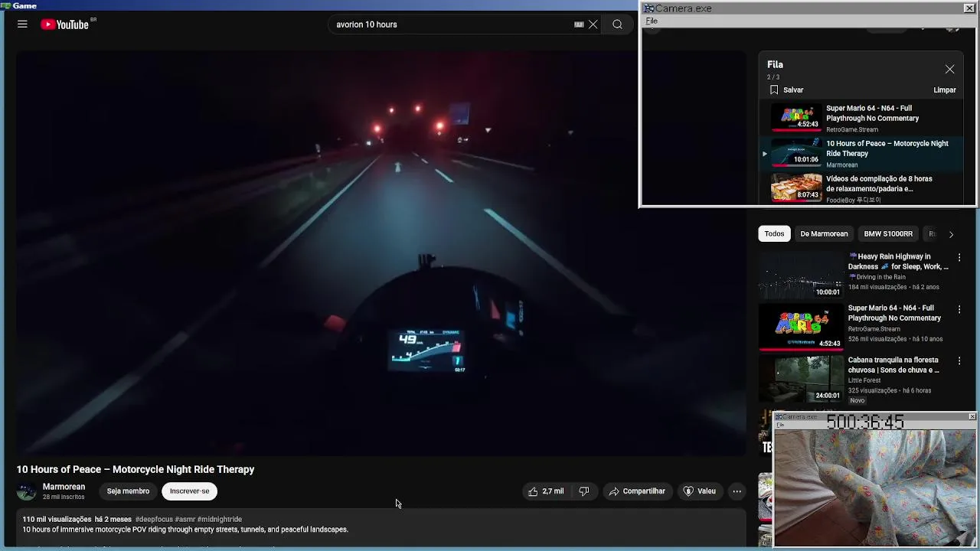Open options for Cabana tranquila video
The width and height of the screenshot is (980, 551).
(959, 360)
